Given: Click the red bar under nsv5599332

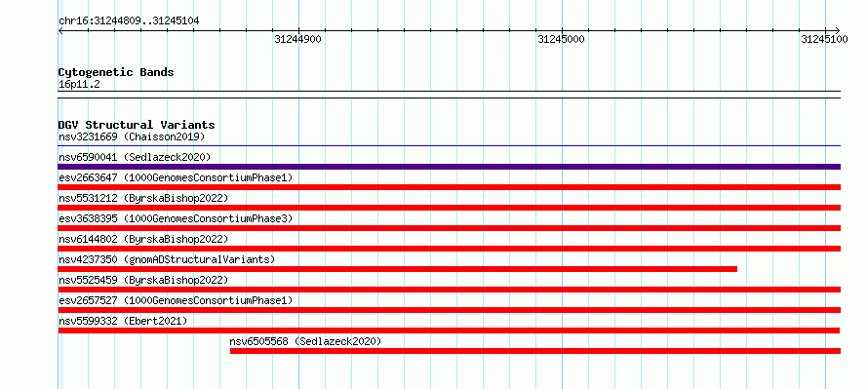Looking at the screenshot, I should click(449, 331).
